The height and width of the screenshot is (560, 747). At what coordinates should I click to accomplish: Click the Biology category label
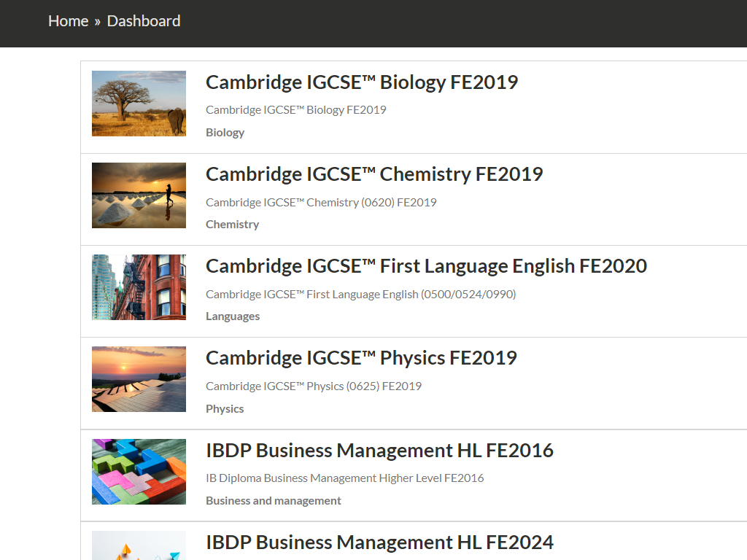pyautogui.click(x=225, y=133)
